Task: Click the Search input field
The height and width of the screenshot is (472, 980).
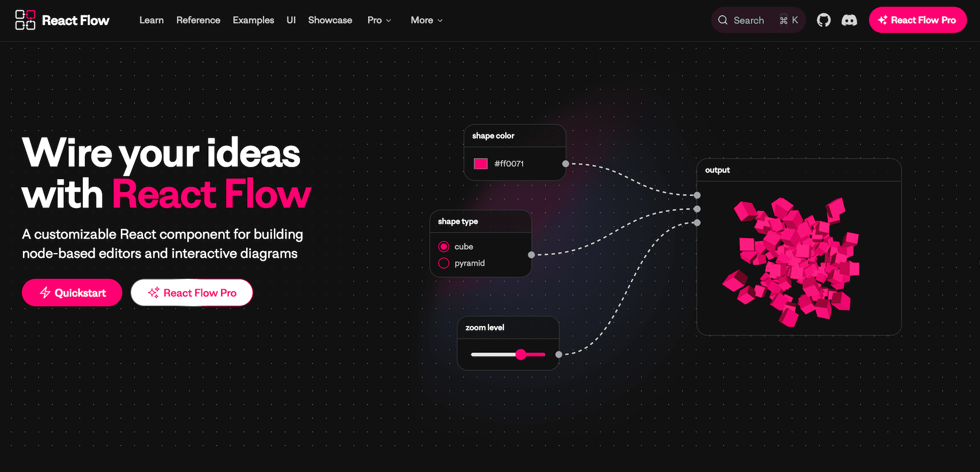Action: (758, 20)
